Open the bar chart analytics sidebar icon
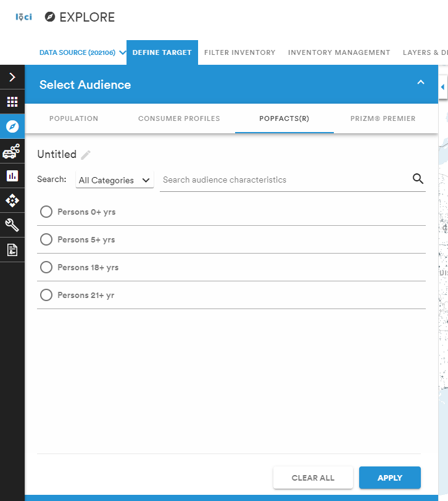Screen dimensions: 448x501 click(x=12, y=176)
